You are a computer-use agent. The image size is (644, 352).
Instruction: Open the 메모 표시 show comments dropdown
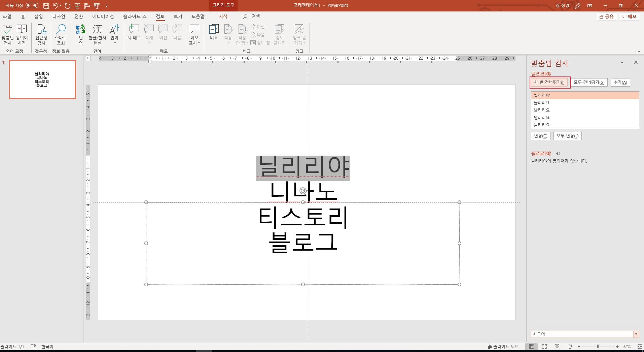pos(194,35)
